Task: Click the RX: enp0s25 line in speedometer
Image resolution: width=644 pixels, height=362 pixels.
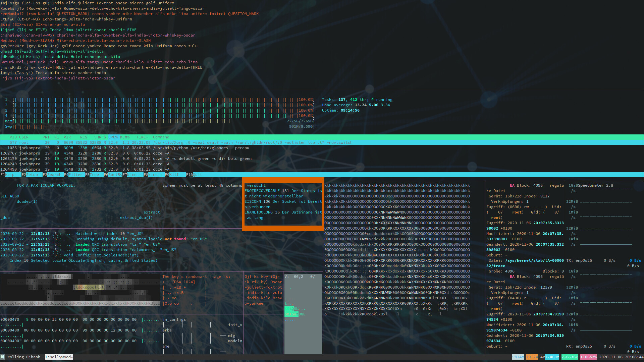Action: (603, 346)
